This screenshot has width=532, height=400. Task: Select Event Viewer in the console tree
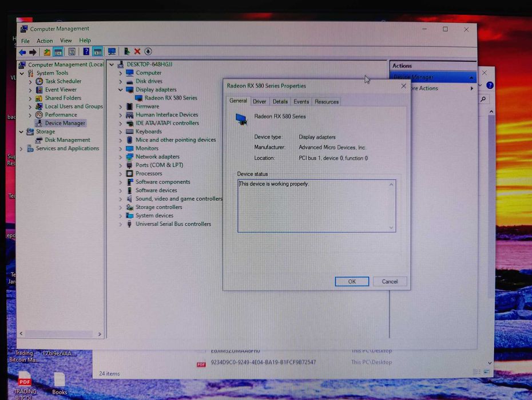[61, 90]
